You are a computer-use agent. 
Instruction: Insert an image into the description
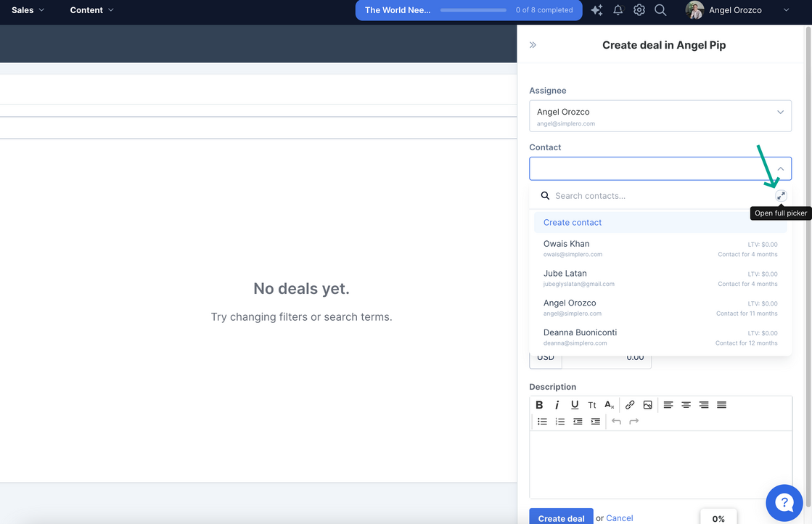[x=647, y=405]
